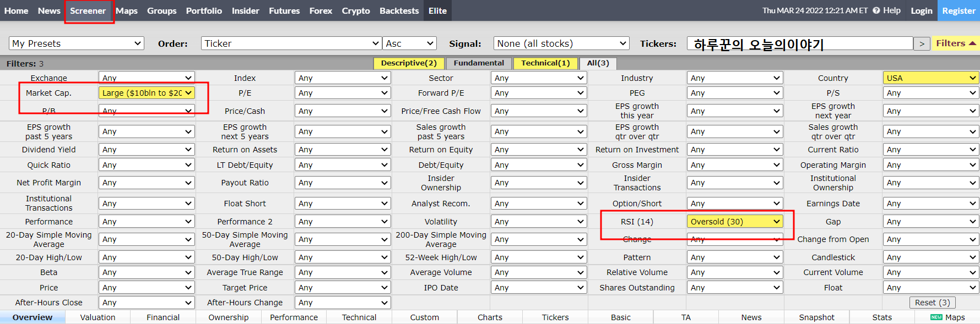Switch to the Technical(1) filter tab
This screenshot has height=324, width=980.
[545, 63]
